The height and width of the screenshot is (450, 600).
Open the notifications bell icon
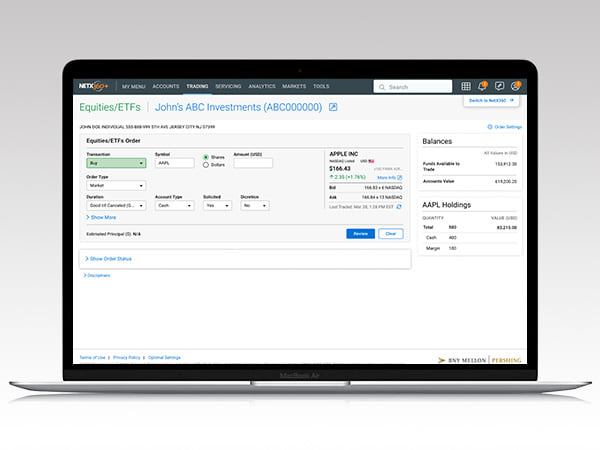(x=483, y=87)
